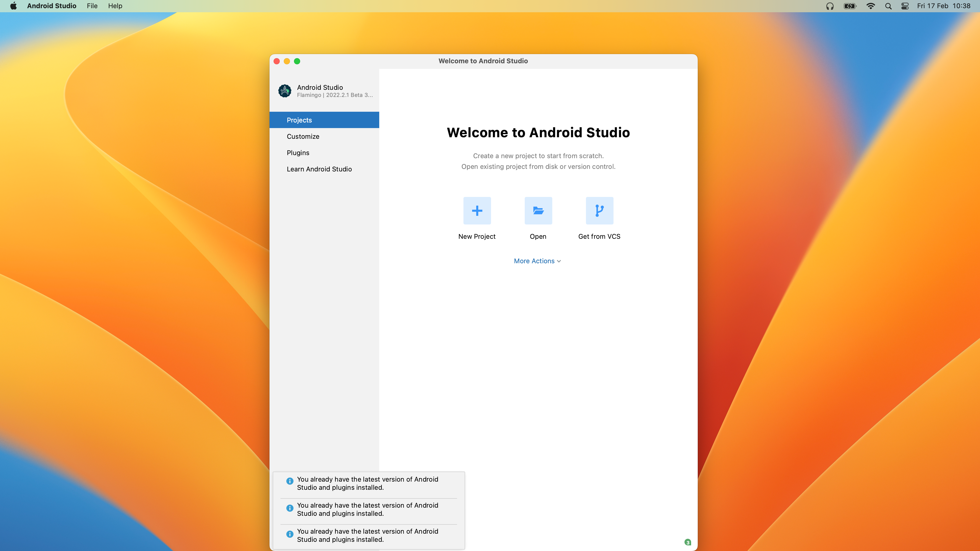Click the Open folder icon

538,211
